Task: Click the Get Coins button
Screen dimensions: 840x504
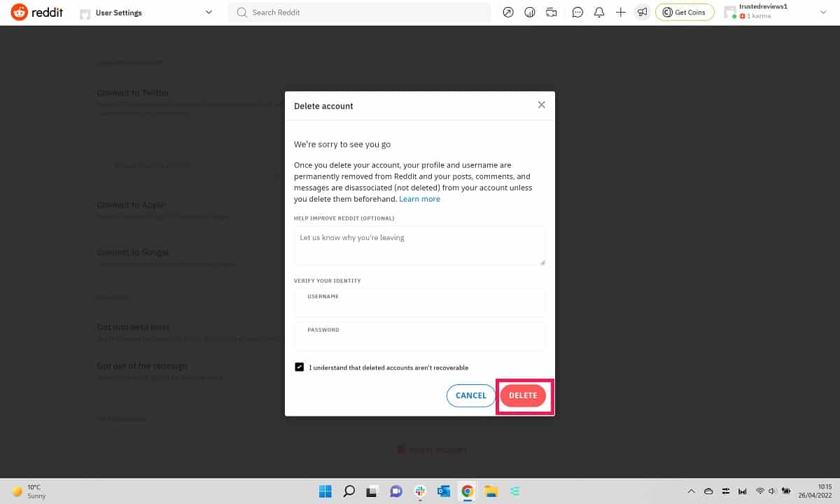Action: click(x=685, y=13)
